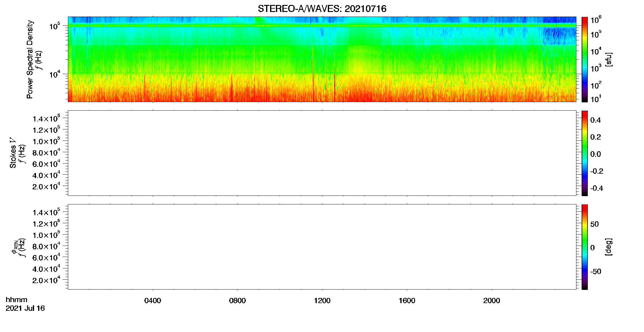
Task: Click the 1.4×10^5 tick in Stokes V panel
Action: coord(46,118)
